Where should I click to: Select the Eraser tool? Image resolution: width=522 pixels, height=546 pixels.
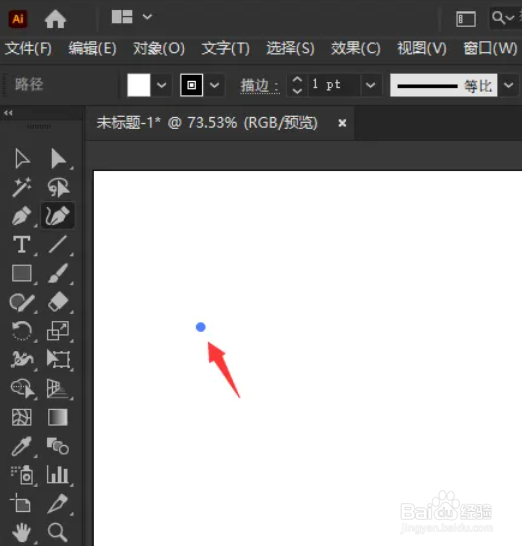pos(58,302)
